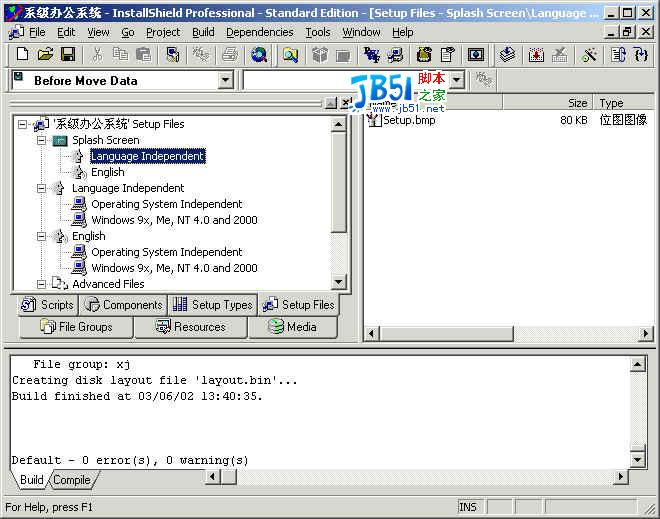Click the monitor screen toolbar icon

476,55
